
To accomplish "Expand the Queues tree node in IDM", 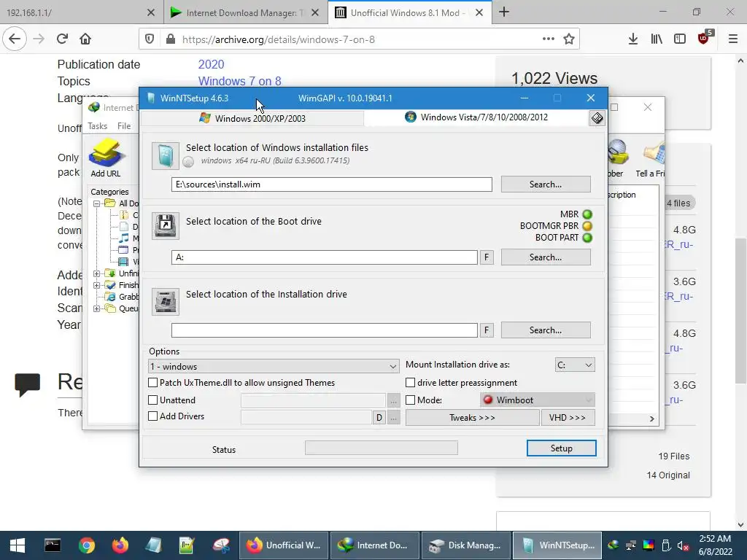I will coord(97,308).
